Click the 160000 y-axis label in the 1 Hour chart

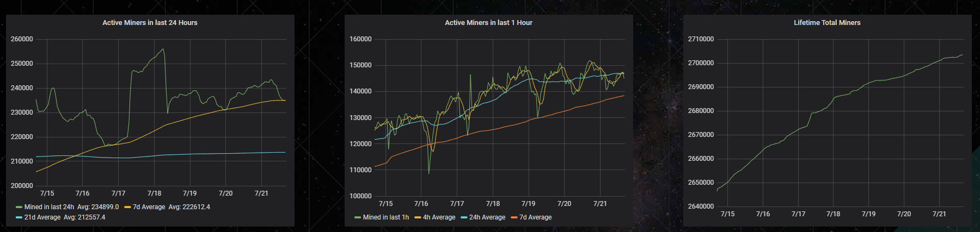(x=360, y=39)
